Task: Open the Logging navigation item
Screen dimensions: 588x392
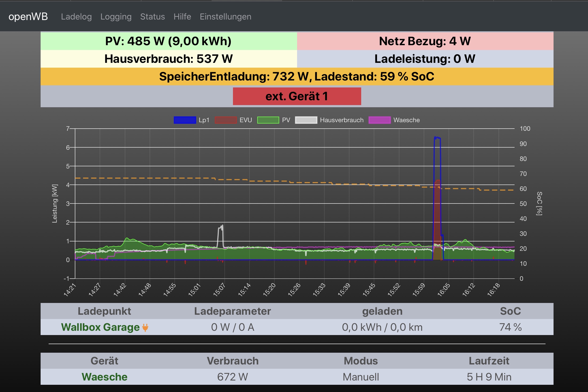Action: [116, 17]
